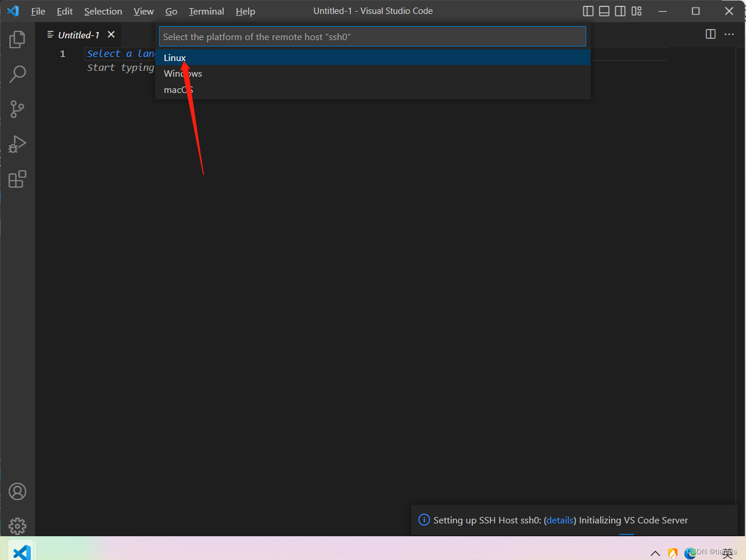The height and width of the screenshot is (560, 746).
Task: Maximize the VS Code window
Action: tap(695, 11)
